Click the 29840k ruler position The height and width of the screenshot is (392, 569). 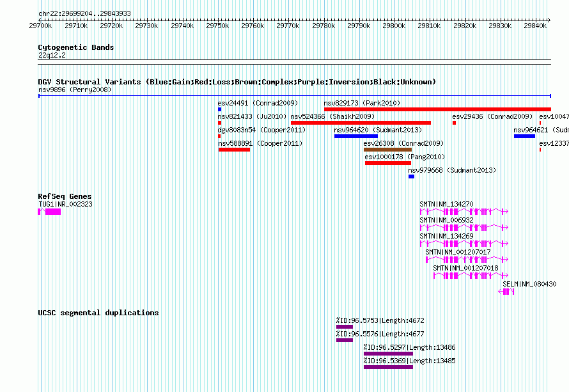[x=535, y=26]
